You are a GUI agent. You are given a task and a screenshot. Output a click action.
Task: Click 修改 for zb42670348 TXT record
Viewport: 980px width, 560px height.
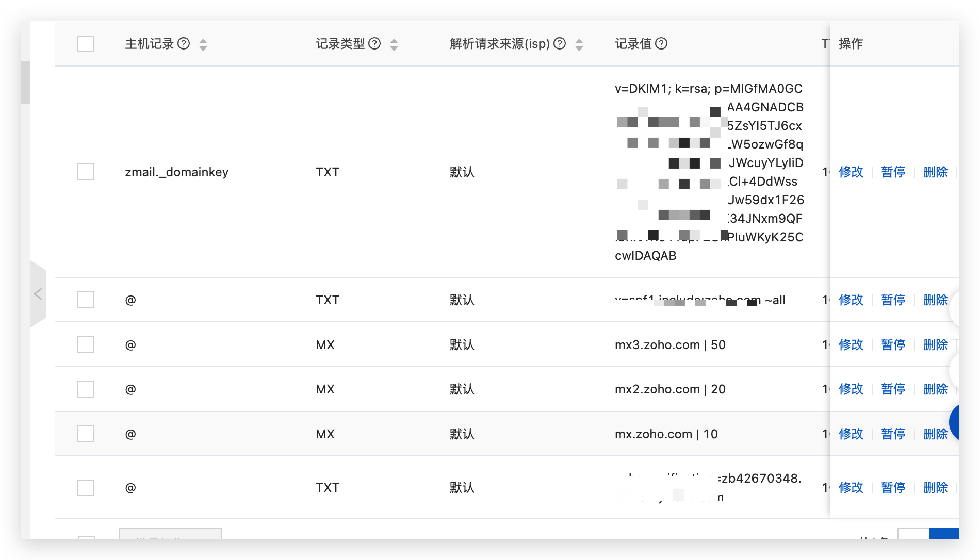pos(851,487)
